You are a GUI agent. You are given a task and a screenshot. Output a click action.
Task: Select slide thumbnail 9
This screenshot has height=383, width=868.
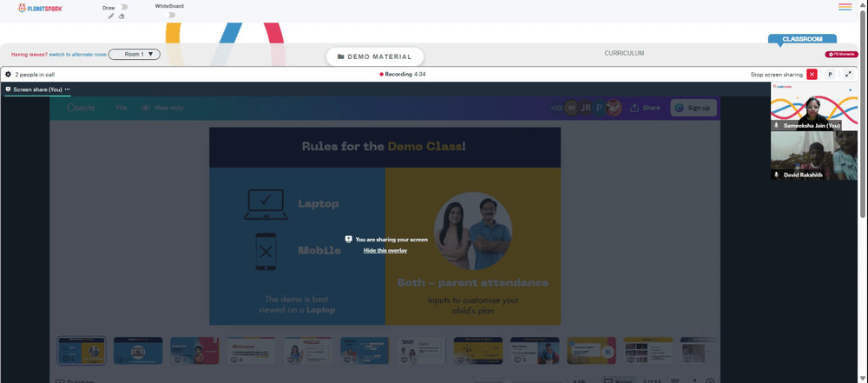click(535, 350)
